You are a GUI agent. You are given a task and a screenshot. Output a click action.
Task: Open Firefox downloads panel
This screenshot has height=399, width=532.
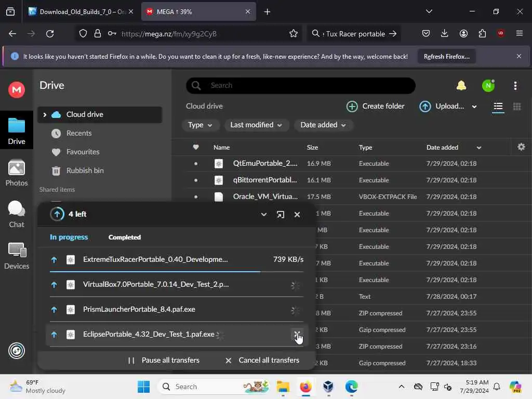coord(445,33)
